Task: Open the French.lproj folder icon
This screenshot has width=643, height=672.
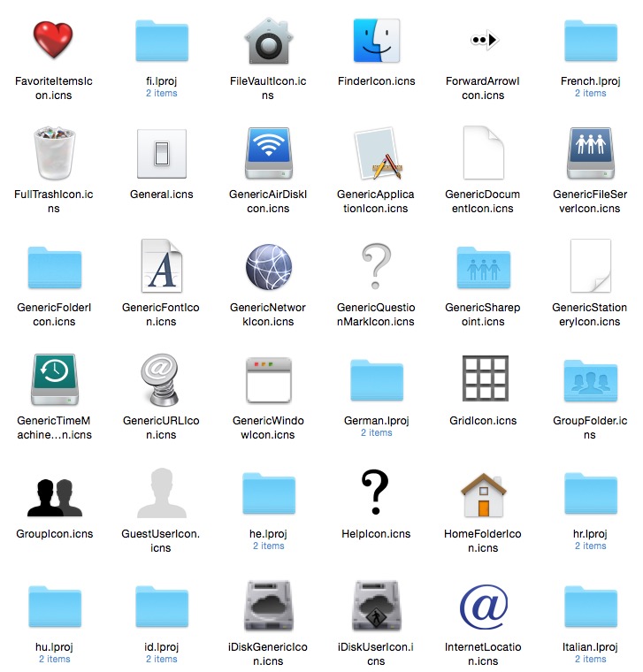Action: (590, 41)
